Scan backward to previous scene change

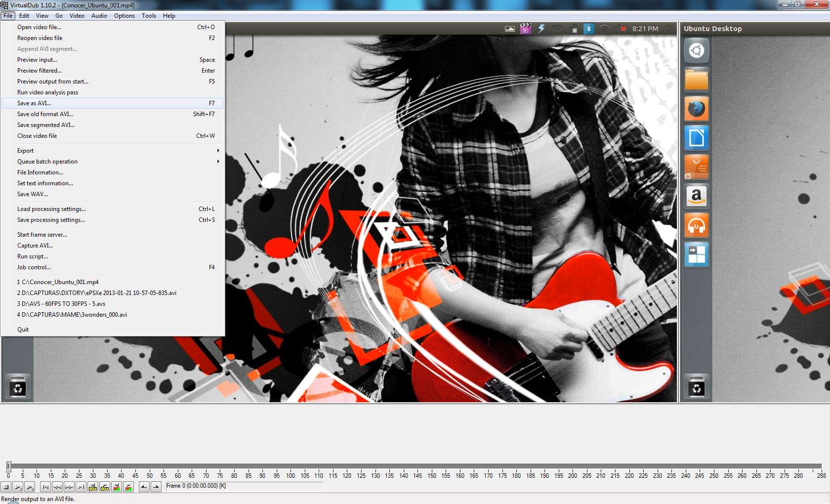click(117, 487)
